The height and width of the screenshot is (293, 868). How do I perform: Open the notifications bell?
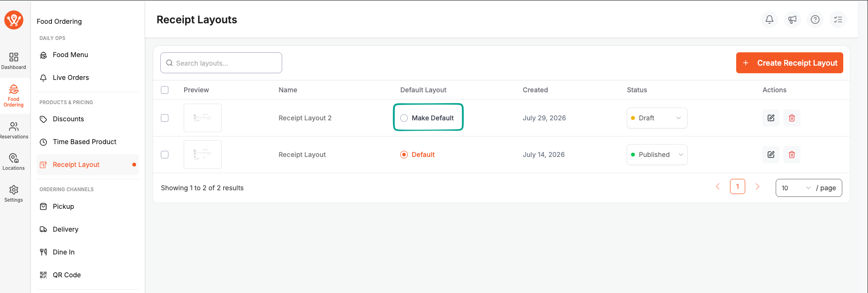click(x=769, y=20)
